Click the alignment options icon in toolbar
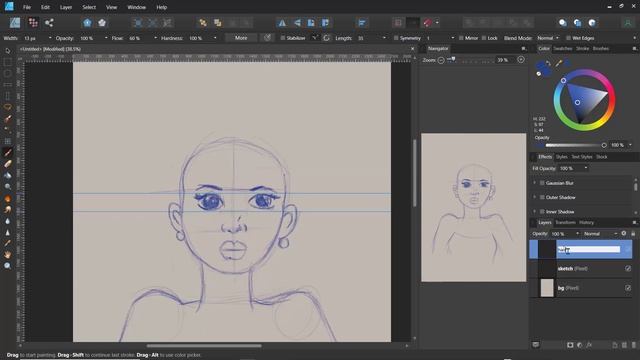This screenshot has height=360, width=640. pyautogui.click(x=362, y=23)
